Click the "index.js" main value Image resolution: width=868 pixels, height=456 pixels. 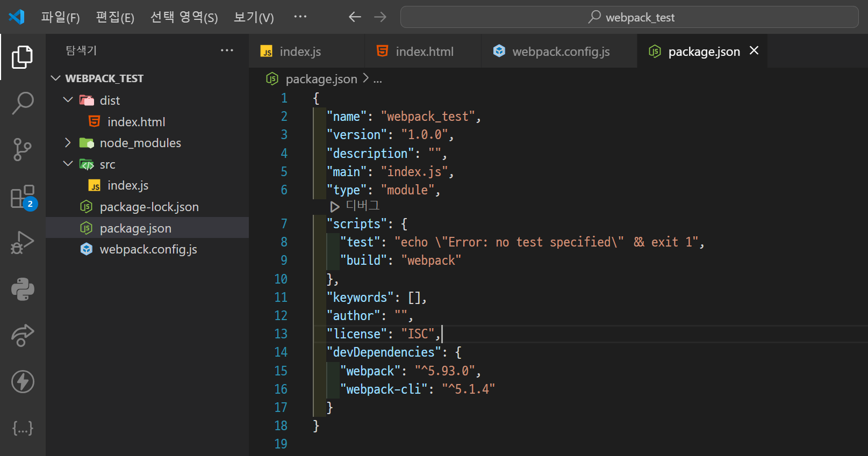click(x=414, y=172)
